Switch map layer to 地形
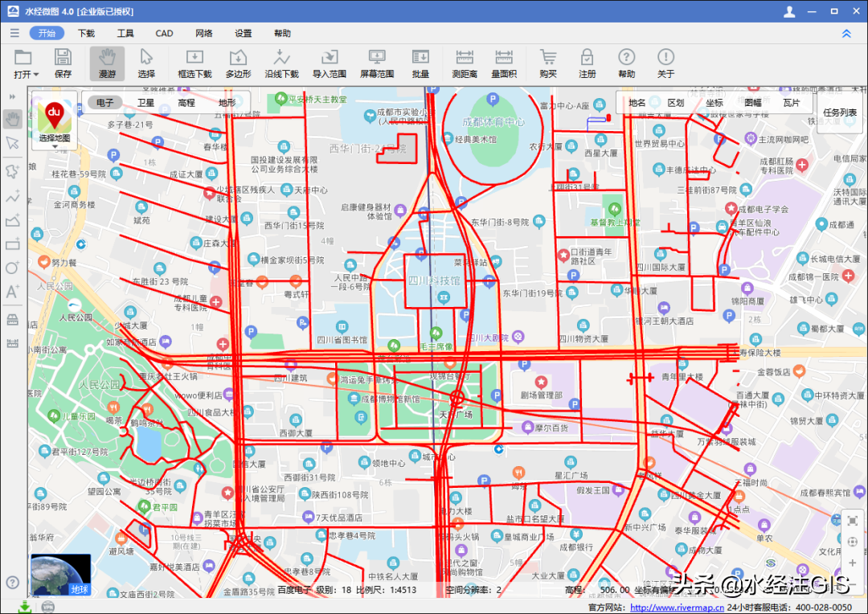This screenshot has width=868, height=614. pos(227,103)
